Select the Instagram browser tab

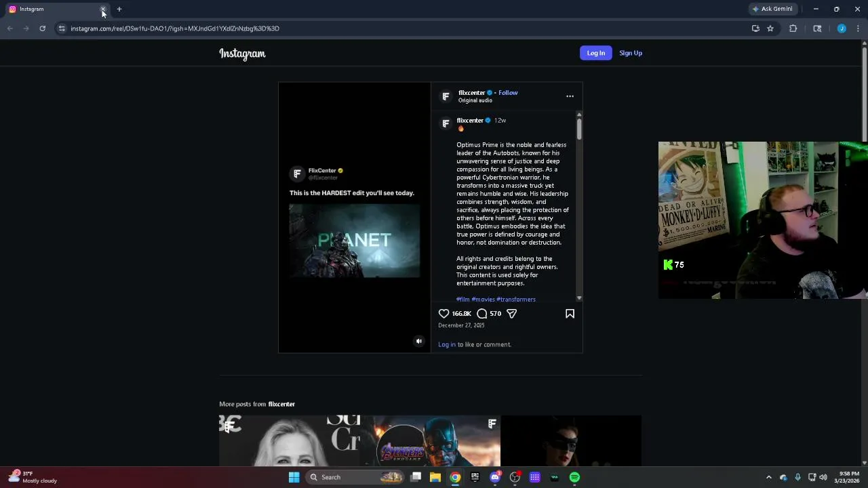pyautogui.click(x=56, y=9)
